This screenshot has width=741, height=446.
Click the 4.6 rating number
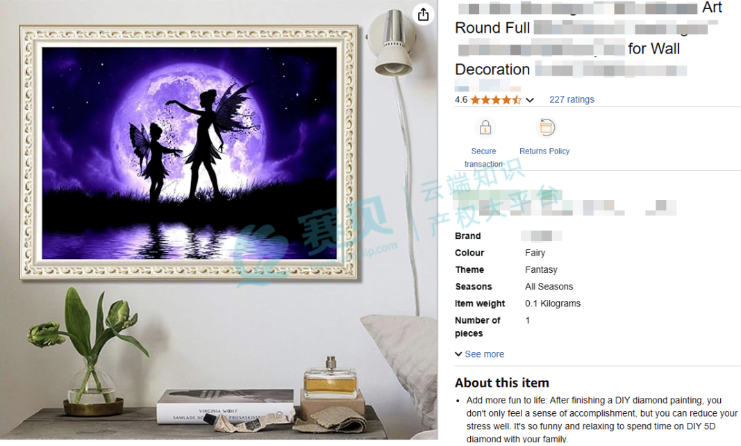461,100
